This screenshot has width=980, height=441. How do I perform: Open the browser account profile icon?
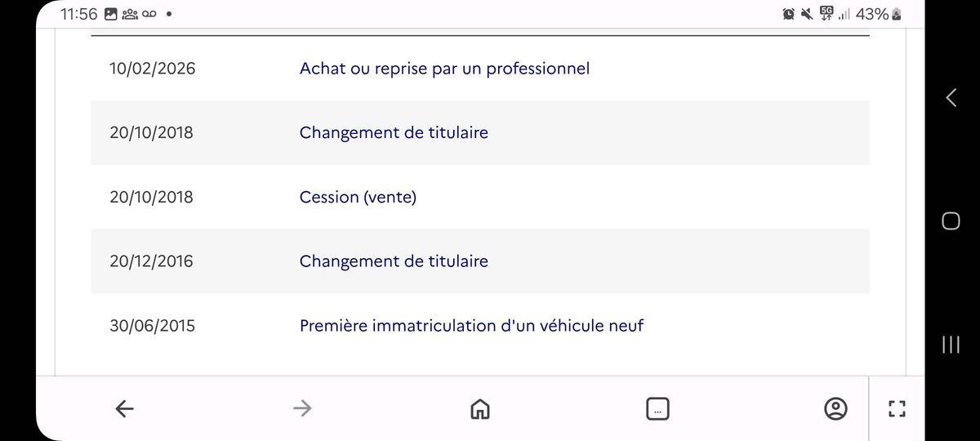tap(835, 408)
